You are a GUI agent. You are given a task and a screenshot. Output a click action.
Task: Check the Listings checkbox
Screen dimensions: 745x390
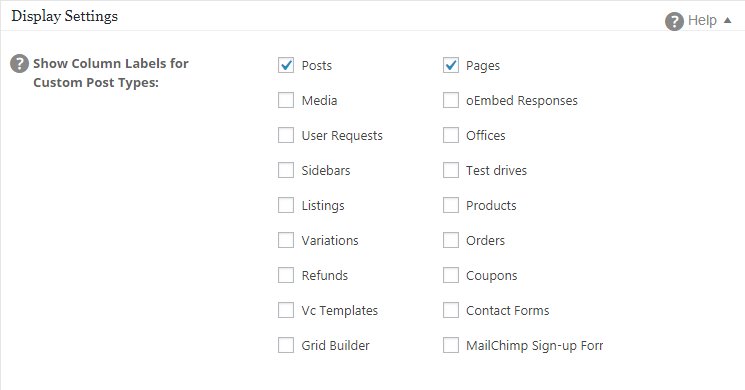point(286,205)
